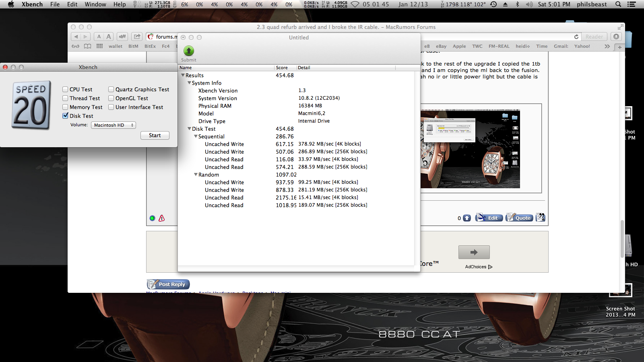Click the volume menu bar icon
Screen dimensions: 644x362
click(x=529, y=4)
